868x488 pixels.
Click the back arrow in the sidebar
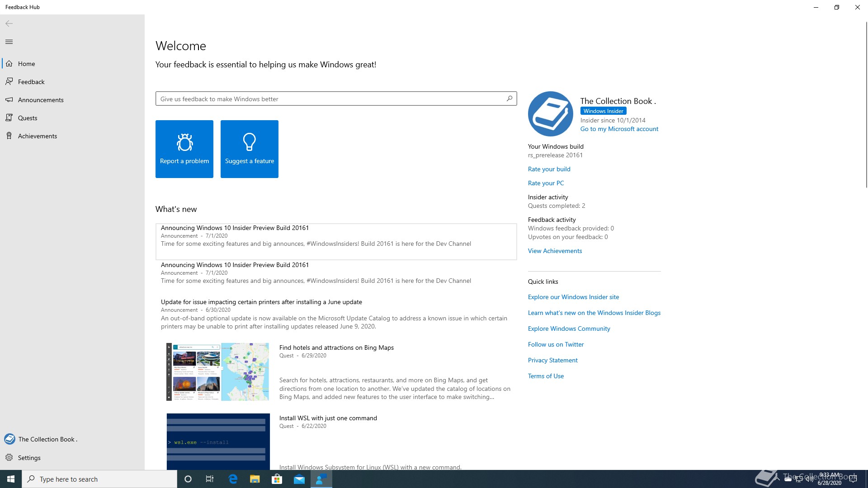pos(9,23)
